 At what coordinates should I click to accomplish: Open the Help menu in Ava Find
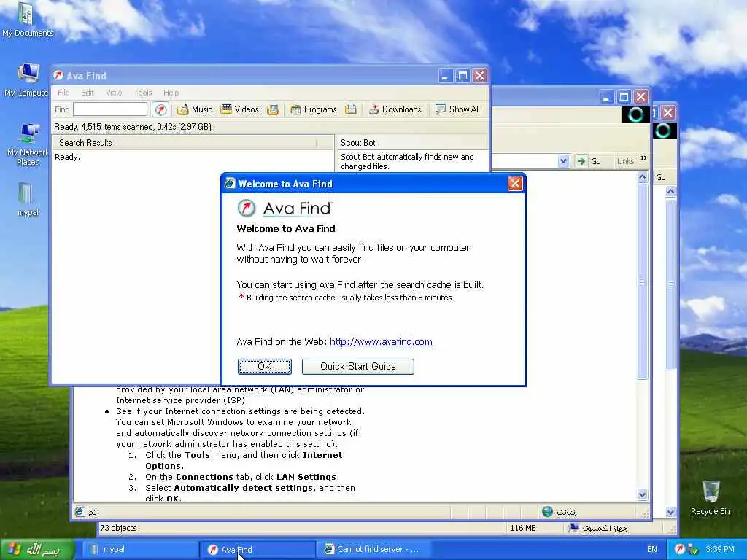[171, 93]
